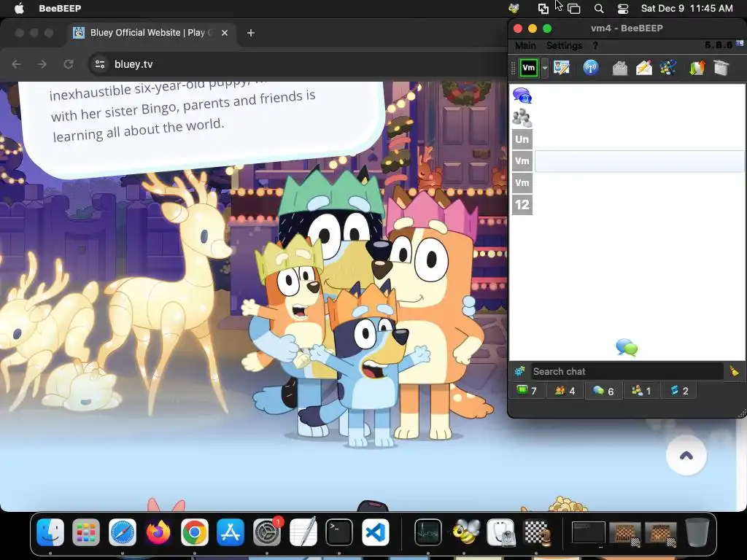Viewport: 747px width, 560px height.
Task: Switch to the tab showing 1
Action: [x=641, y=391]
